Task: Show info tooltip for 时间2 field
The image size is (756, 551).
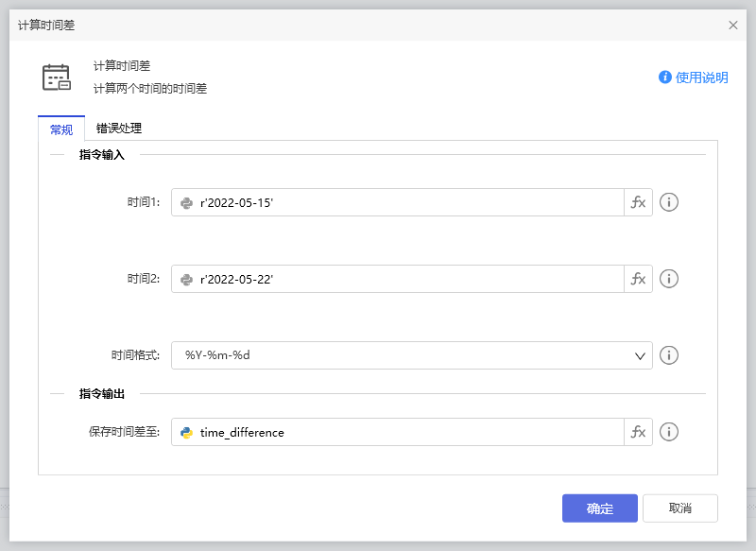Action: pyautogui.click(x=669, y=279)
